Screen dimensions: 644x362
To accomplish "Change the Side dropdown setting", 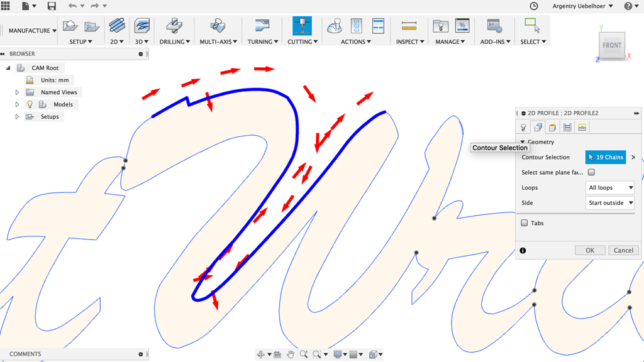I will tap(609, 202).
